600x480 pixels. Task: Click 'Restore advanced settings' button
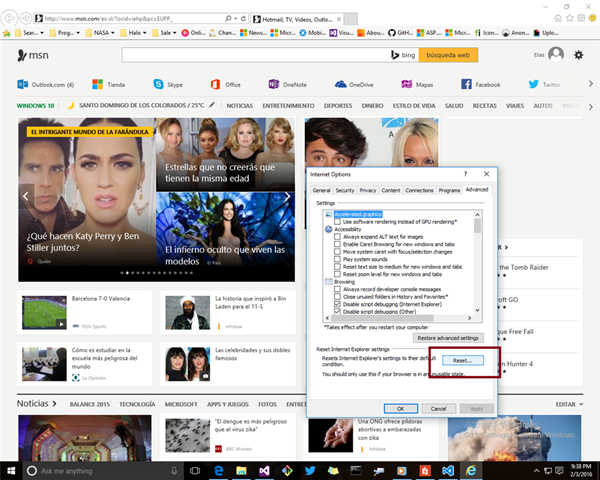(x=448, y=338)
